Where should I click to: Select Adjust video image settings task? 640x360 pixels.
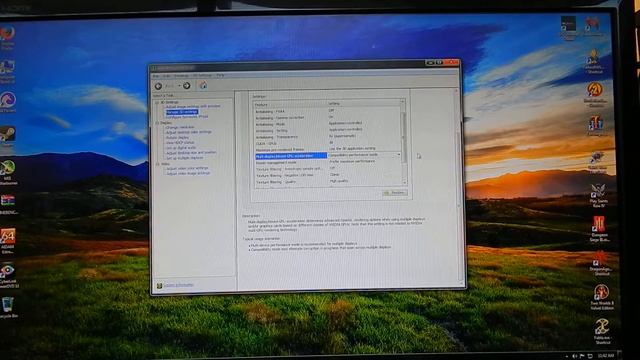[x=188, y=173]
